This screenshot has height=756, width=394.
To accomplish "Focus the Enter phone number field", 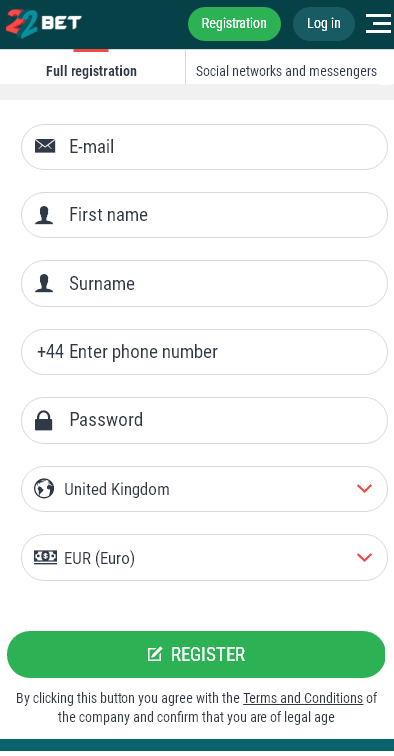I will (204, 352).
